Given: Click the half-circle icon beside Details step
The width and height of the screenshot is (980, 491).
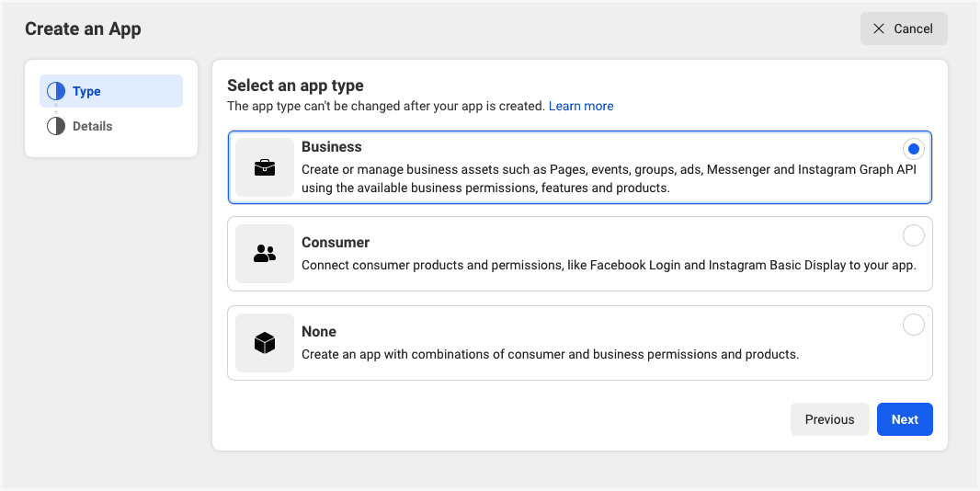Looking at the screenshot, I should (x=56, y=126).
